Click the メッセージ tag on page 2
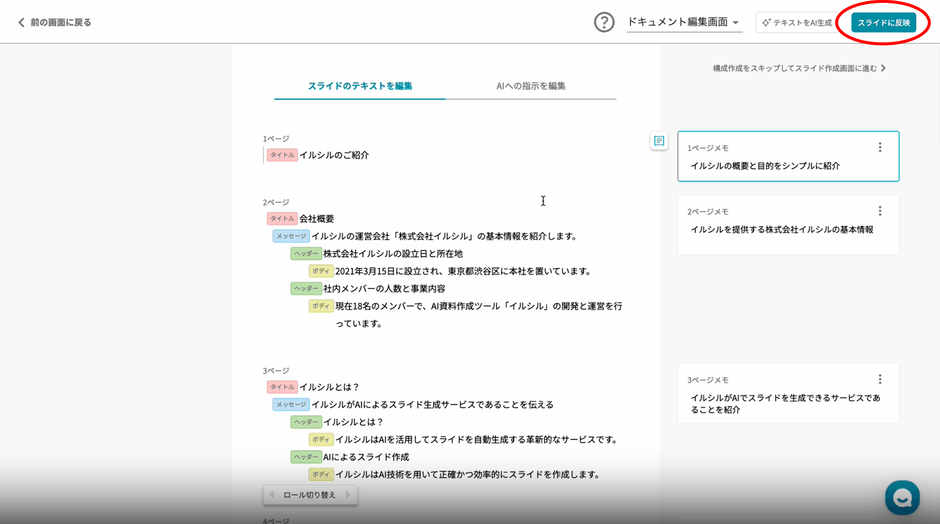This screenshot has width=940, height=524. pos(290,236)
